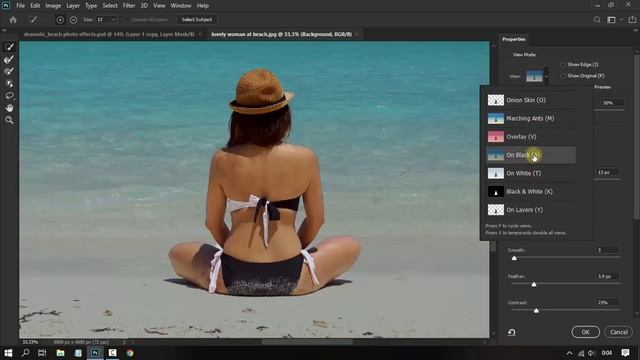Adjust the Feather slider handle
Viewport: 640px width, 360px height.
(534, 284)
